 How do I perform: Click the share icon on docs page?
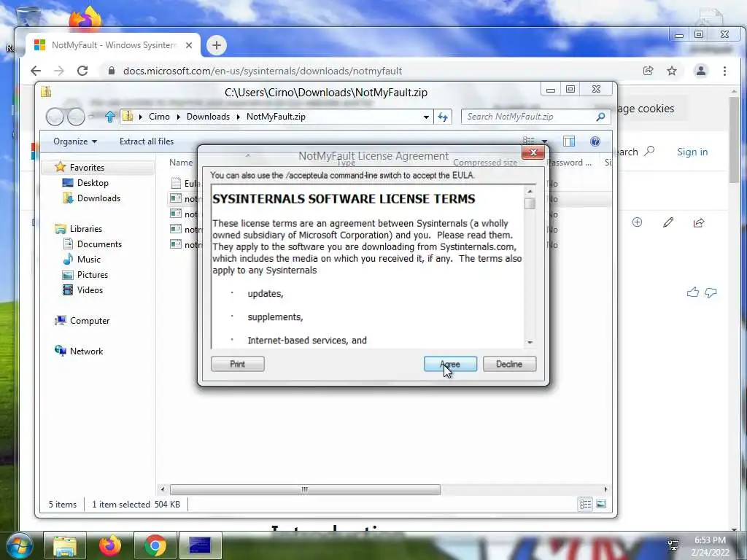point(698,222)
